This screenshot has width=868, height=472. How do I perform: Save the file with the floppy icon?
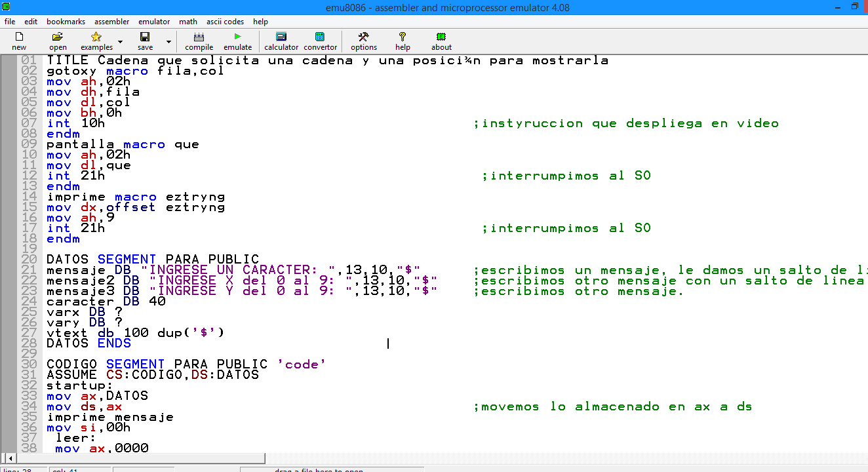click(145, 37)
